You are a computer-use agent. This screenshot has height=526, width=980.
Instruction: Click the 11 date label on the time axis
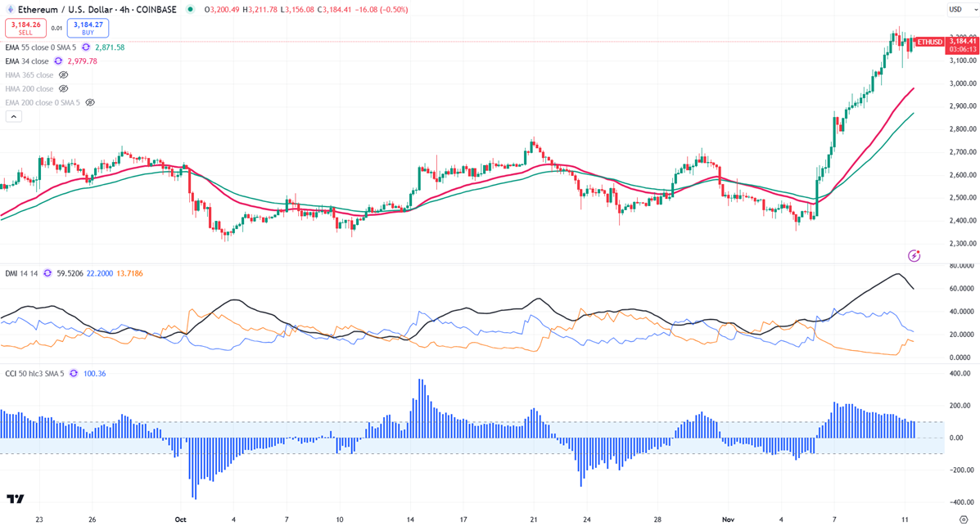coord(905,519)
